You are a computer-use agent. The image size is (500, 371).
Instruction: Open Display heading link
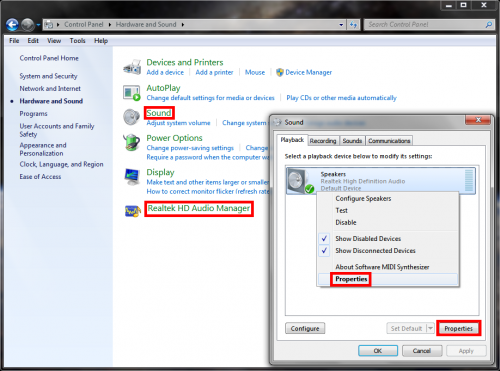160,172
